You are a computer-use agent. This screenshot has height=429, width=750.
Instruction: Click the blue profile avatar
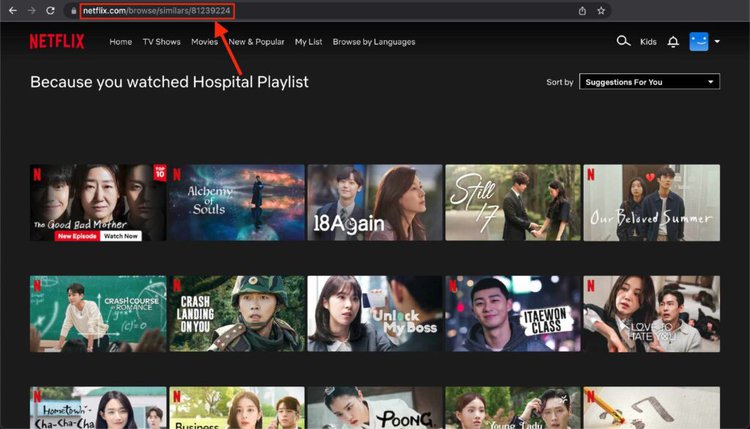(x=699, y=42)
